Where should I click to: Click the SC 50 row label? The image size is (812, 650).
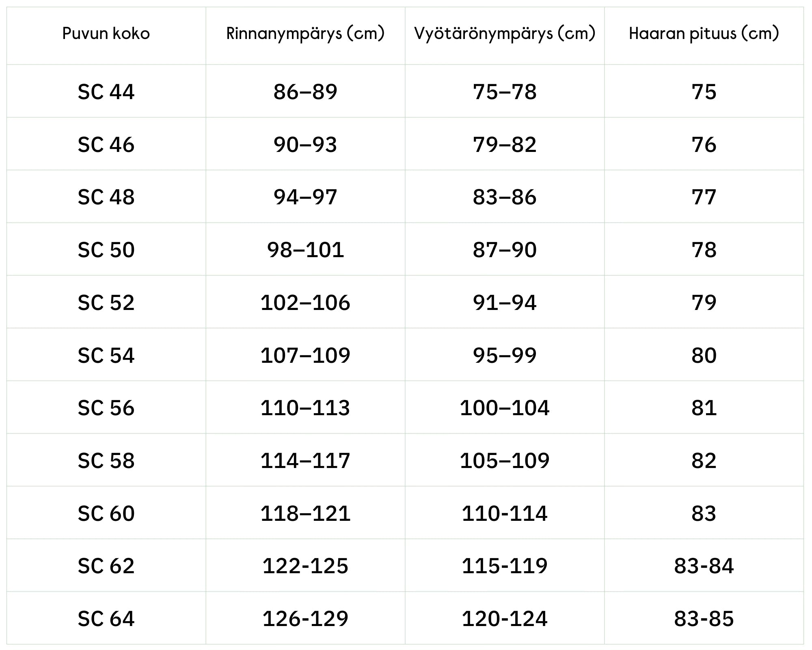[x=106, y=250]
